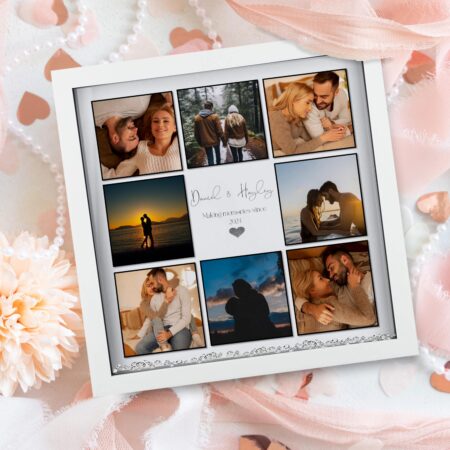
Task: Click the Daniel & Hayley script title
Action: point(232,193)
